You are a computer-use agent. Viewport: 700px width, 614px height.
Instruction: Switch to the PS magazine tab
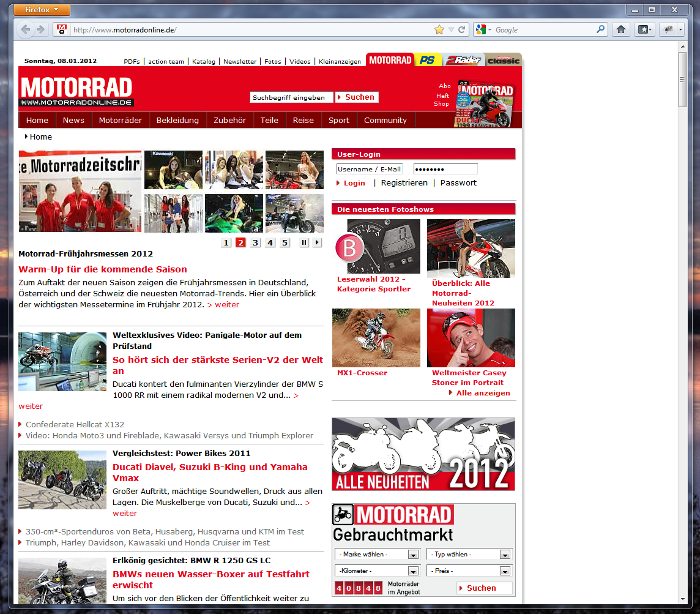click(428, 60)
